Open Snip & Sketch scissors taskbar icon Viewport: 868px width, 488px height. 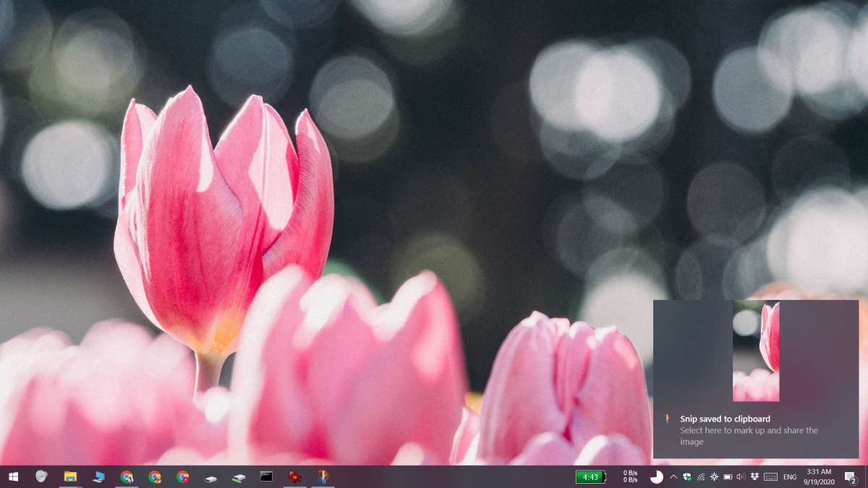(x=323, y=476)
